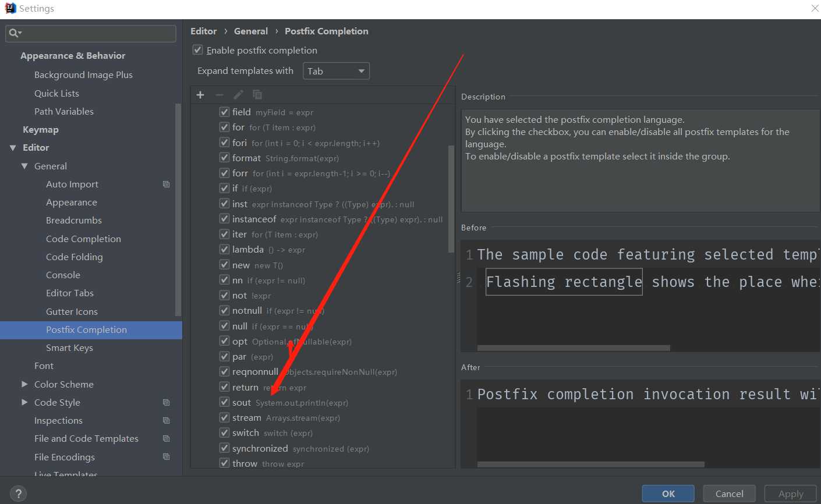Open the Smart Keys settings page
The height and width of the screenshot is (504, 821).
[x=69, y=348]
